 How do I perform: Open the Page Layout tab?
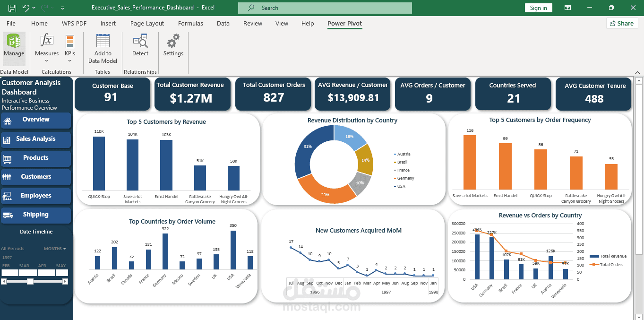(x=147, y=23)
